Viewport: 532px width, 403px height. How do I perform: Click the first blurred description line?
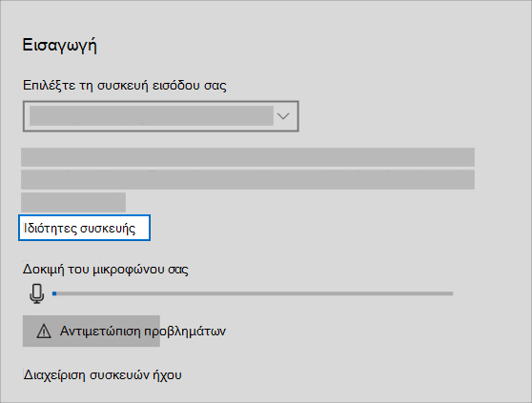[248, 157]
